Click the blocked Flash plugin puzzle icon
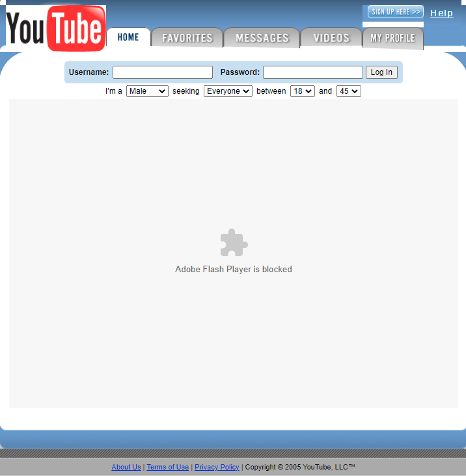The width and height of the screenshot is (466, 476). pos(234,243)
